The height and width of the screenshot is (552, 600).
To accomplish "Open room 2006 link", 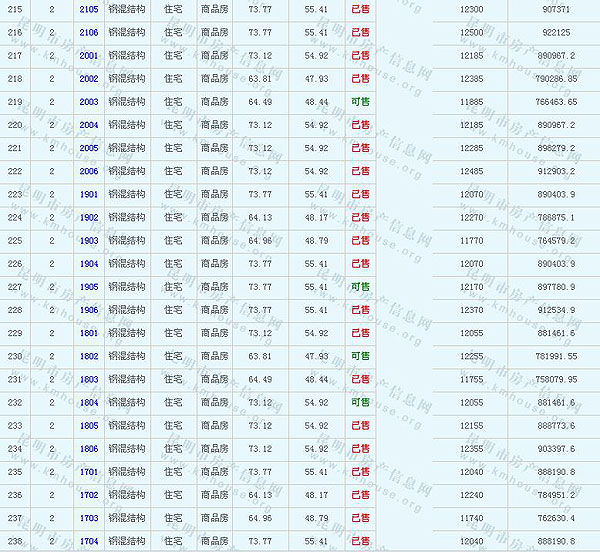I will tap(88, 171).
